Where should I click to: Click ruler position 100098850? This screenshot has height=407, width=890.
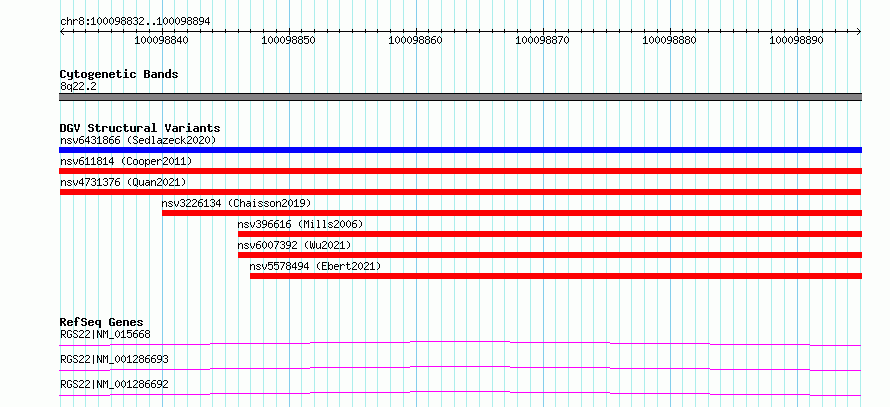(x=289, y=40)
